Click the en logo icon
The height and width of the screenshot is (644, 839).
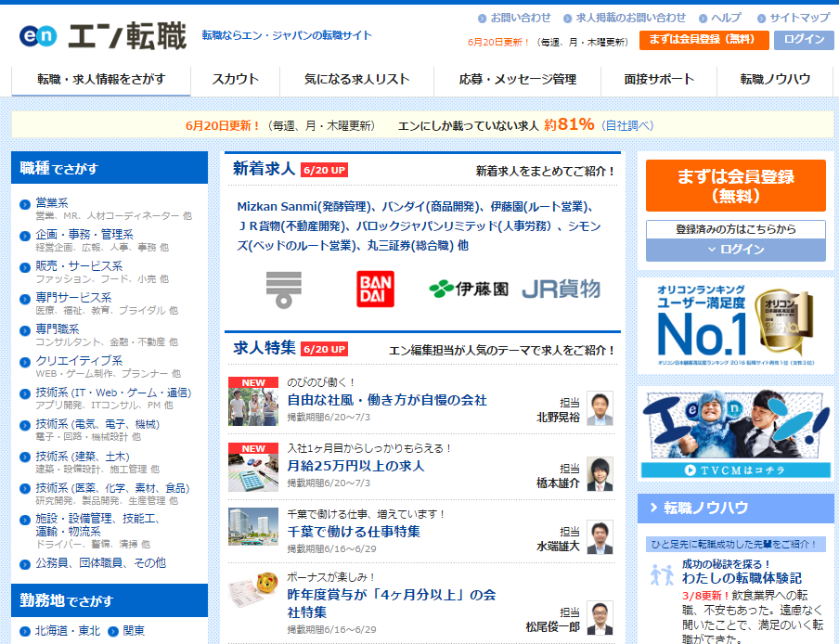38,36
